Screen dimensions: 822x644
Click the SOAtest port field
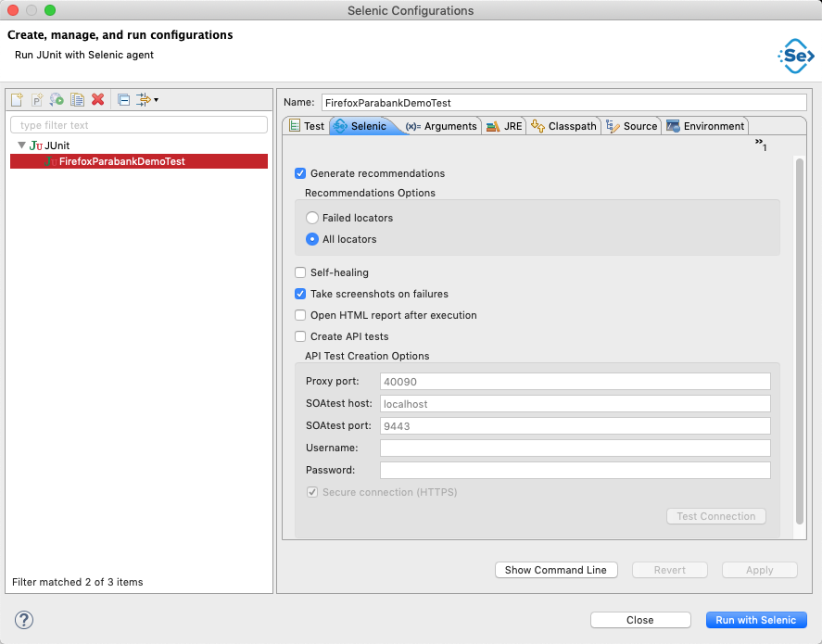pos(575,426)
